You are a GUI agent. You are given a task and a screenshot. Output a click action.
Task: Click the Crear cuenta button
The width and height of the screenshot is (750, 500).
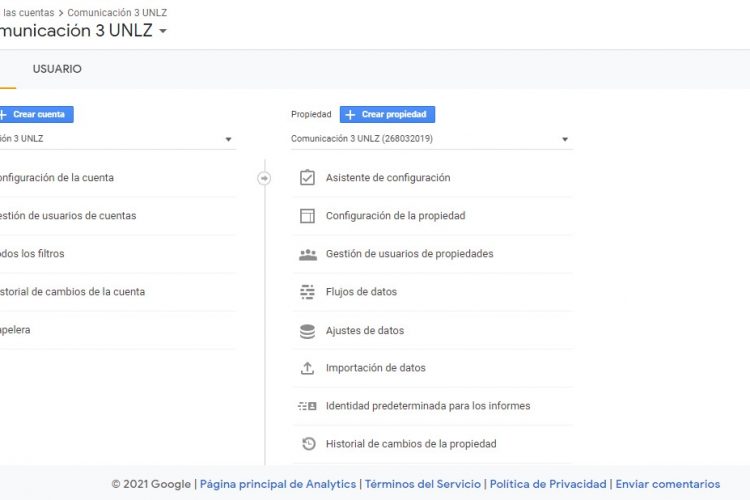coord(36,114)
